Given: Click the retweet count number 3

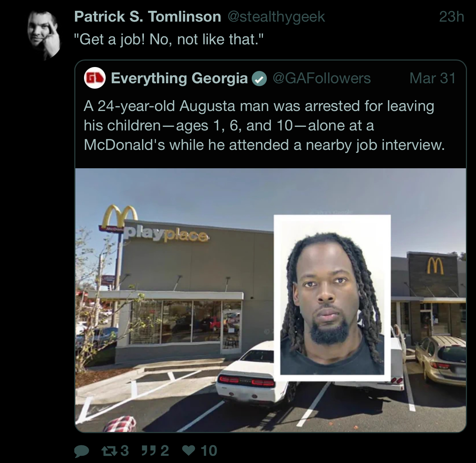Looking at the screenshot, I should click(x=124, y=450).
